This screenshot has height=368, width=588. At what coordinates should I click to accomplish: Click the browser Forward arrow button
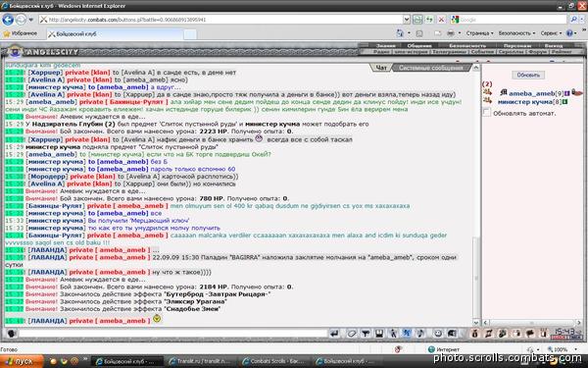[x=21, y=20]
